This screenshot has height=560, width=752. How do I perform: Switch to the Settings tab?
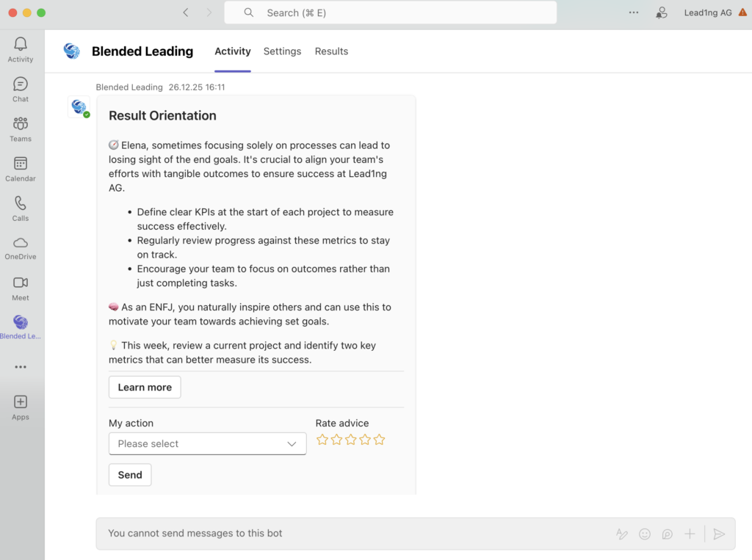(282, 51)
